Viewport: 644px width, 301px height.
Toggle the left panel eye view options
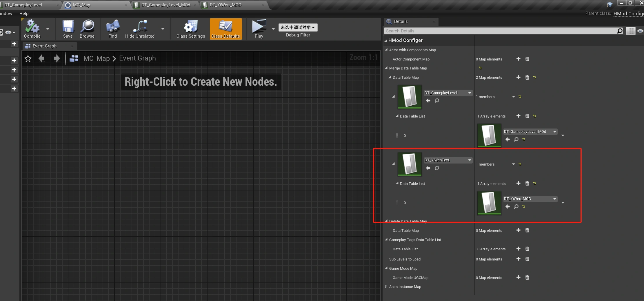pyautogui.click(x=10, y=32)
